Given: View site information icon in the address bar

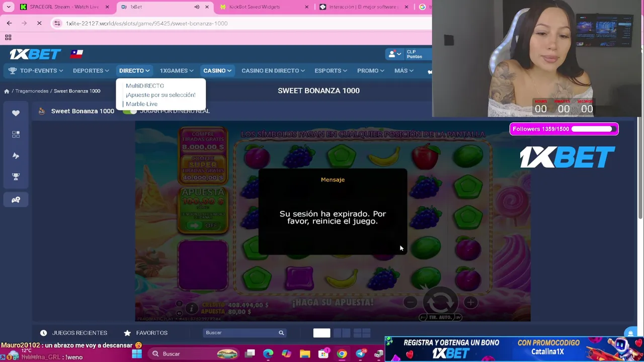Looking at the screenshot, I should point(57,23).
